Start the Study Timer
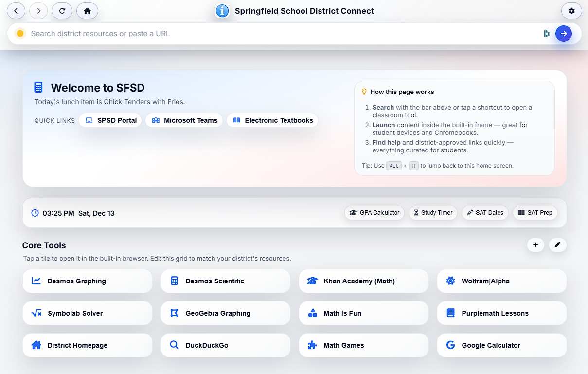 (x=433, y=213)
